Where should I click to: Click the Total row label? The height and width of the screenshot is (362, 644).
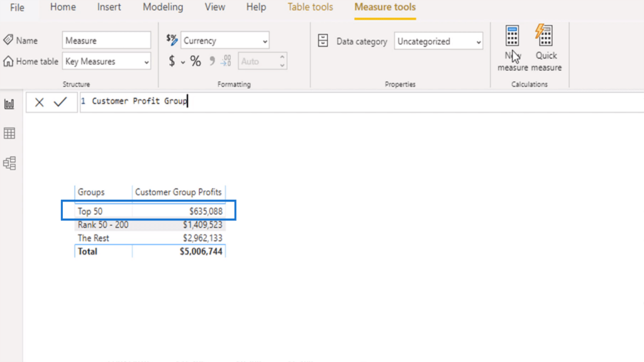(x=87, y=251)
